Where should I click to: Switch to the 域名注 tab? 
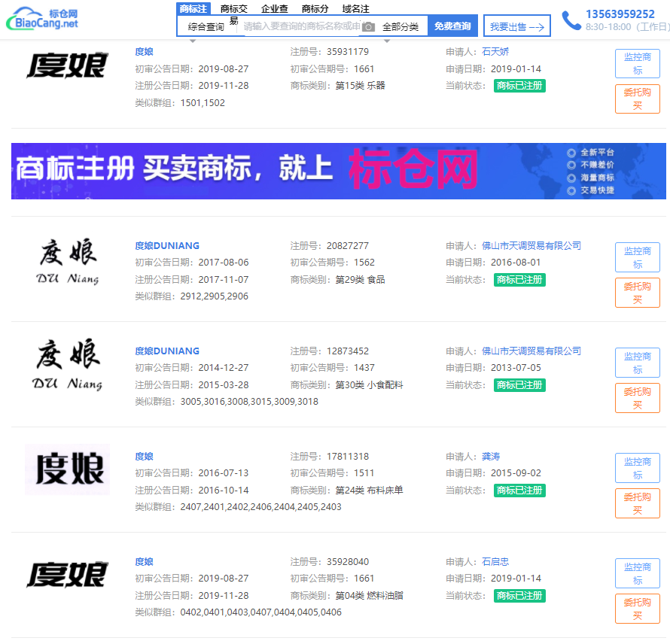[355, 9]
